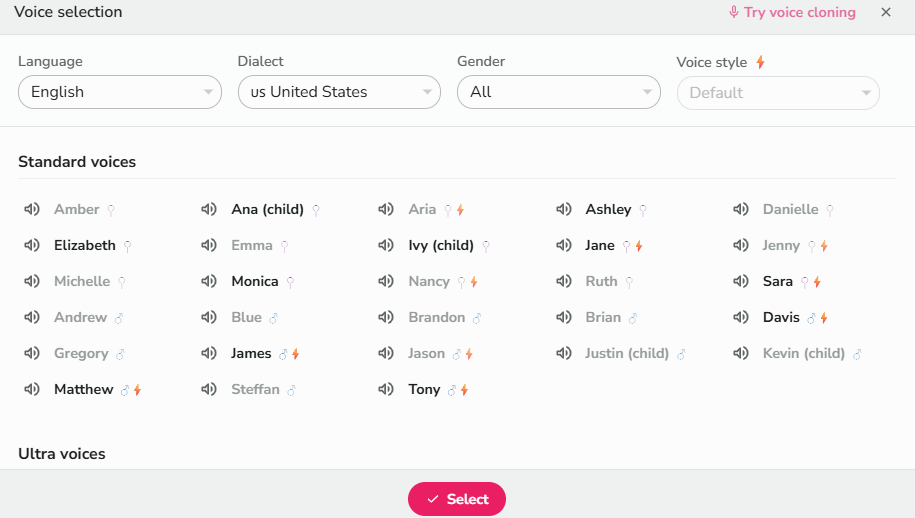Image resolution: width=915 pixels, height=518 pixels.
Task: Select the Monica voice name
Action: (255, 281)
